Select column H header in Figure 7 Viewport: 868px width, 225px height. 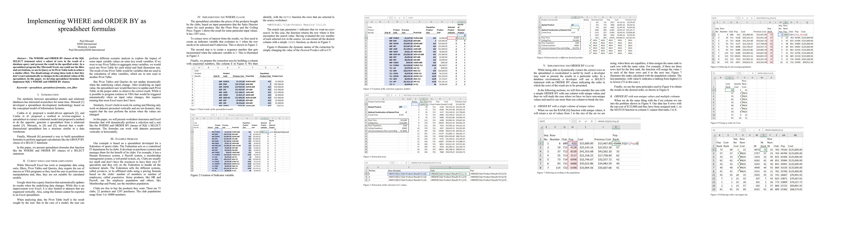point(572,127)
